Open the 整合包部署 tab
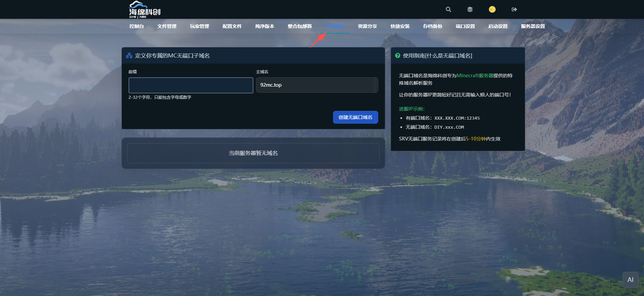Screen dimensions: 644x296 point(300,26)
